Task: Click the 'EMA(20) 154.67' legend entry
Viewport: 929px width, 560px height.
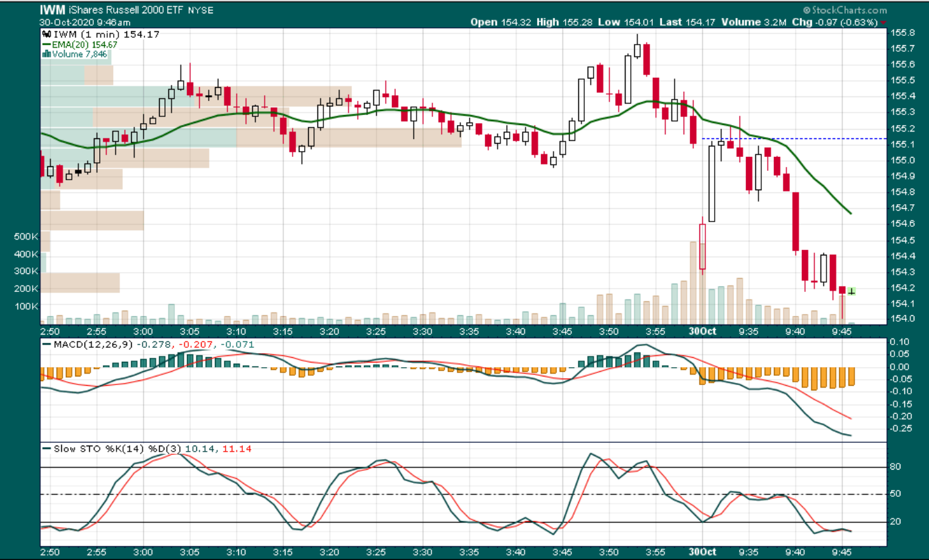Action: [x=85, y=44]
